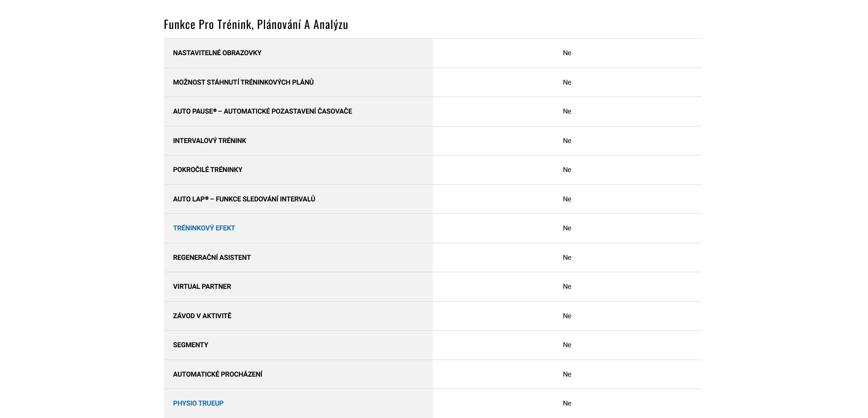The height and width of the screenshot is (418, 868).
Task: Click the Ne value for Virtual Partner
Action: click(567, 286)
